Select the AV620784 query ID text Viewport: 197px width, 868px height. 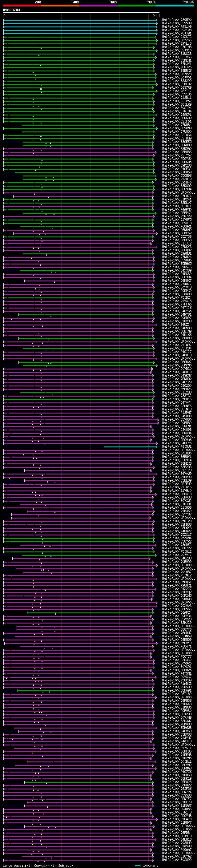[11, 10]
